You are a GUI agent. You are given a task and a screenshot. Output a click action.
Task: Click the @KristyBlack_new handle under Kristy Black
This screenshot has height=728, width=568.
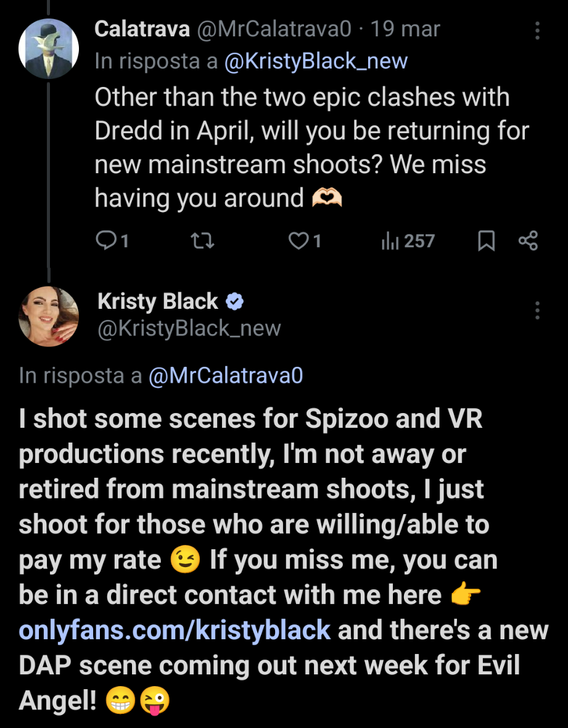(189, 329)
